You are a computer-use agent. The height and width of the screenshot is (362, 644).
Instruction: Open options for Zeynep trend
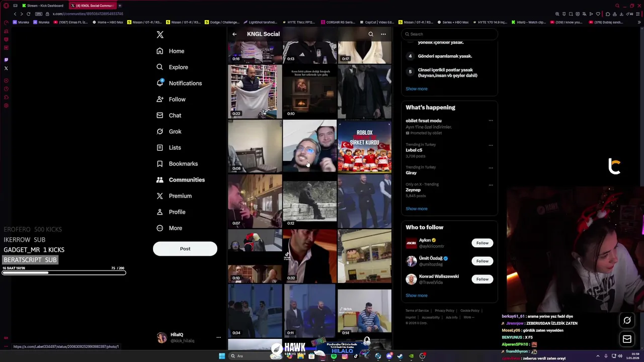[491, 185]
